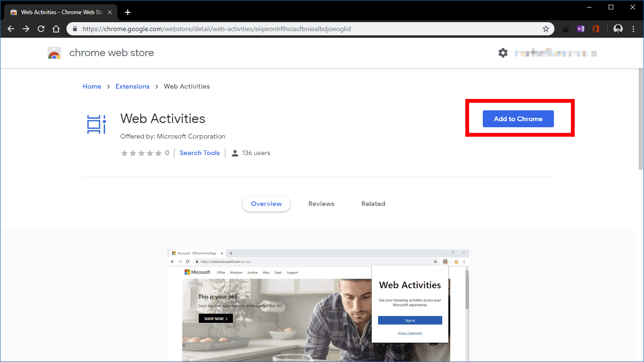Viewport: 644px width, 362px height.
Task: Open the Chrome three-dot menu
Action: tap(633, 29)
